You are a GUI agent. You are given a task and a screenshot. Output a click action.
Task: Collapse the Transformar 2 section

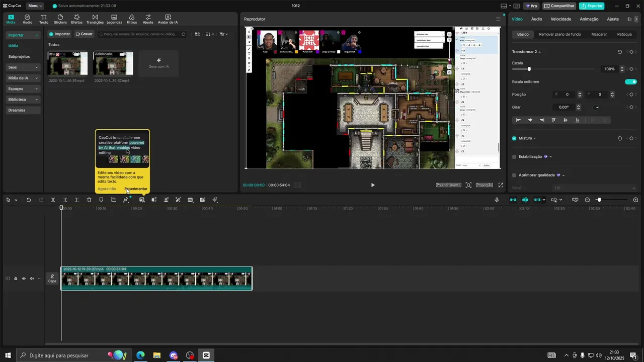coord(539,52)
